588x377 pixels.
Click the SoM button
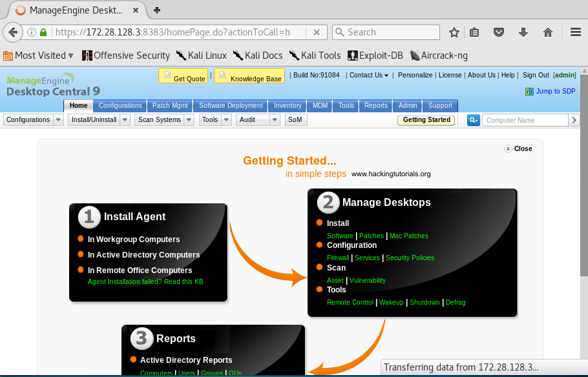coord(296,120)
